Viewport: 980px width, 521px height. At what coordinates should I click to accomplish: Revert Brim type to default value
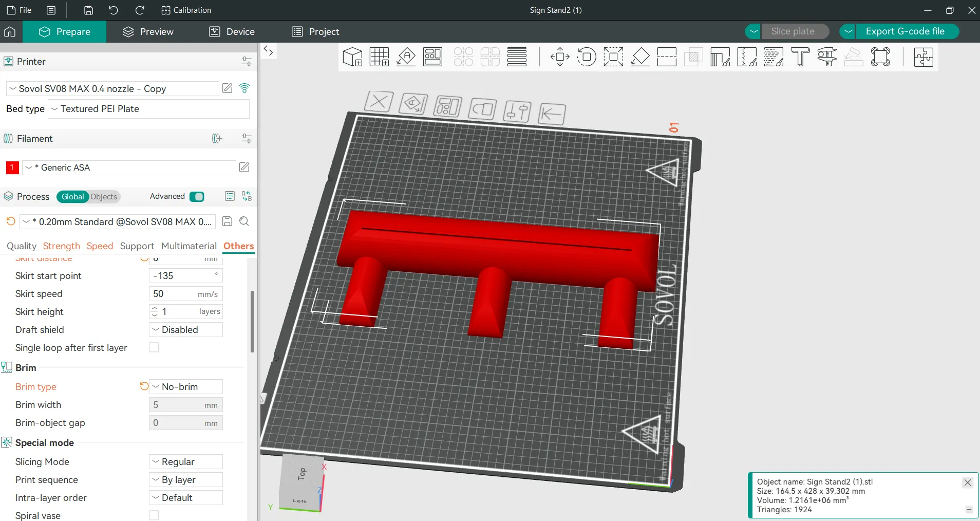pyautogui.click(x=144, y=386)
